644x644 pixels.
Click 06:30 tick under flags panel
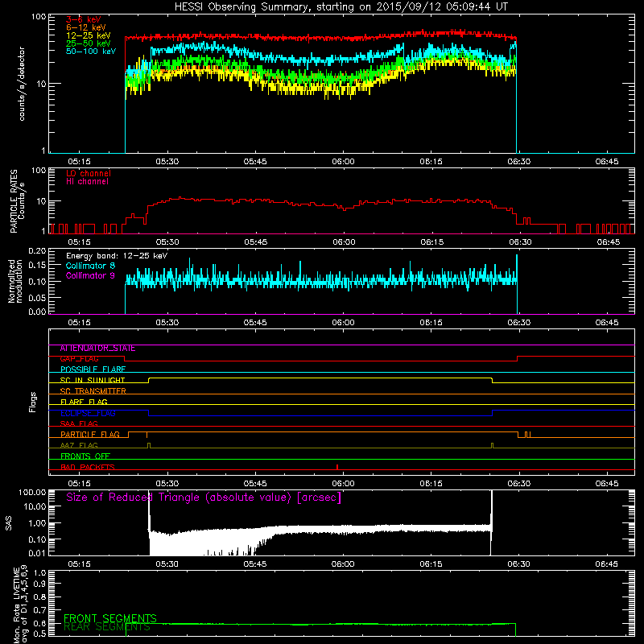click(519, 484)
